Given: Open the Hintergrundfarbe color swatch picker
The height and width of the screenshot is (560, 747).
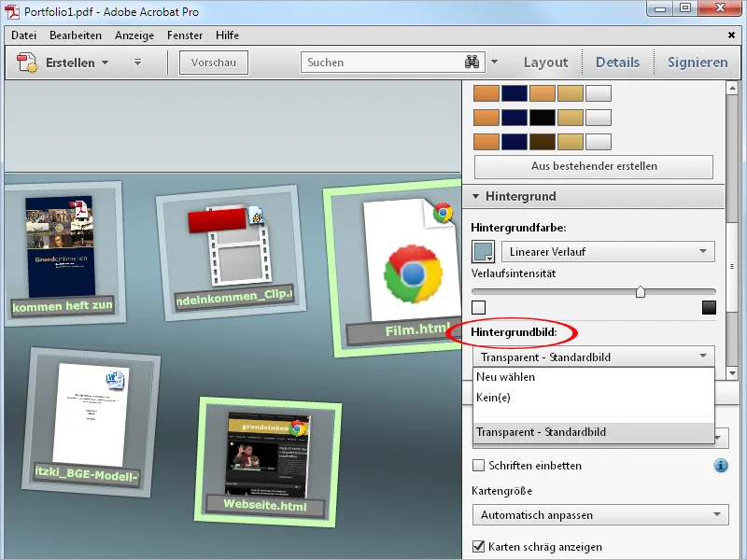Looking at the screenshot, I should pyautogui.click(x=483, y=251).
